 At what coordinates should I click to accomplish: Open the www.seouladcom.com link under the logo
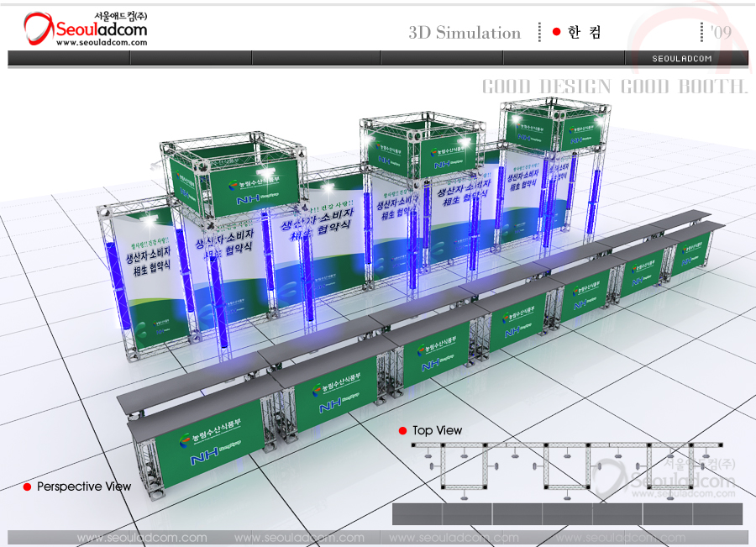tap(102, 43)
